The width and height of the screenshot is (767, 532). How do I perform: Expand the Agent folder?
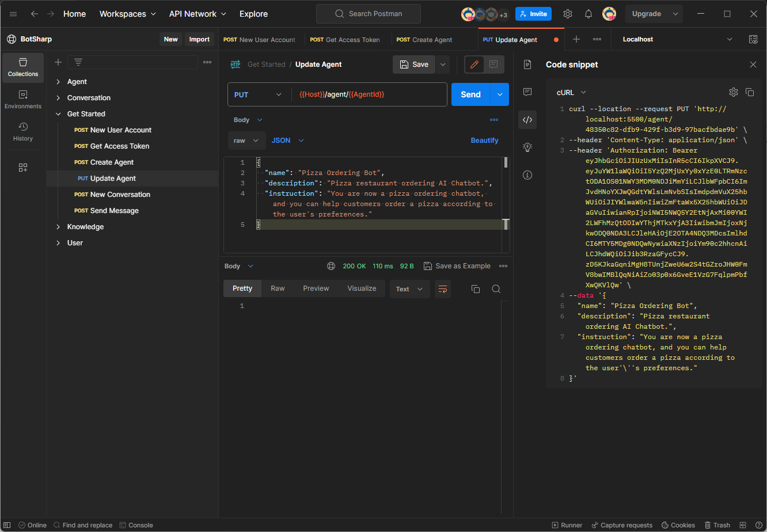tap(58, 82)
